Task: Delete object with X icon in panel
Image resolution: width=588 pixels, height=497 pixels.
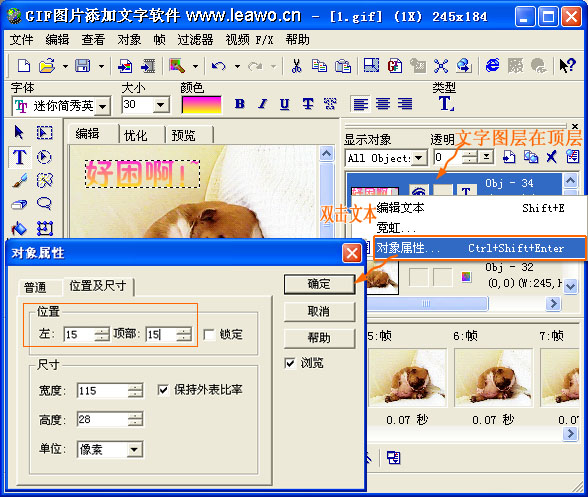Action: [552, 157]
